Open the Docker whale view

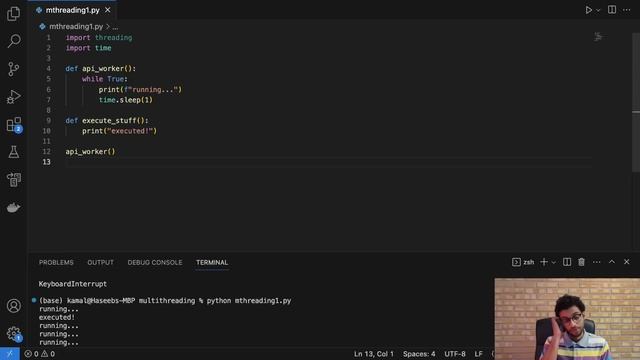coord(13,207)
